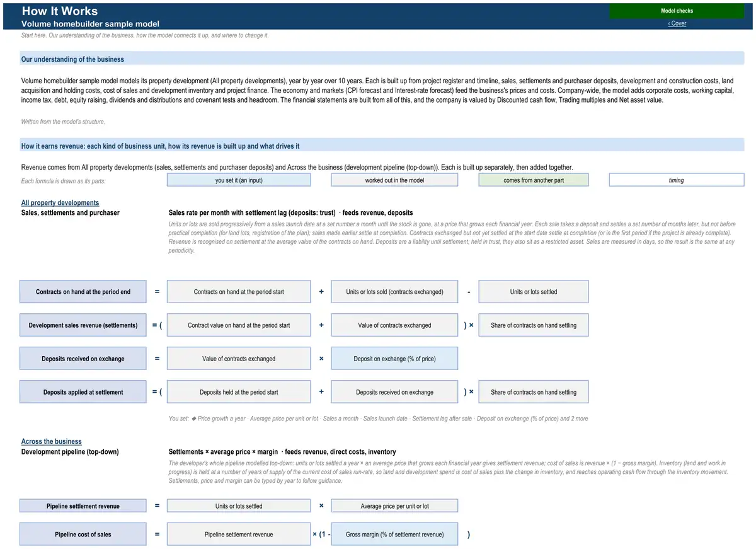This screenshot has height=549, width=756.
Task: Select the 'Sales, settlements and purchaser' label
Action: 71,213
